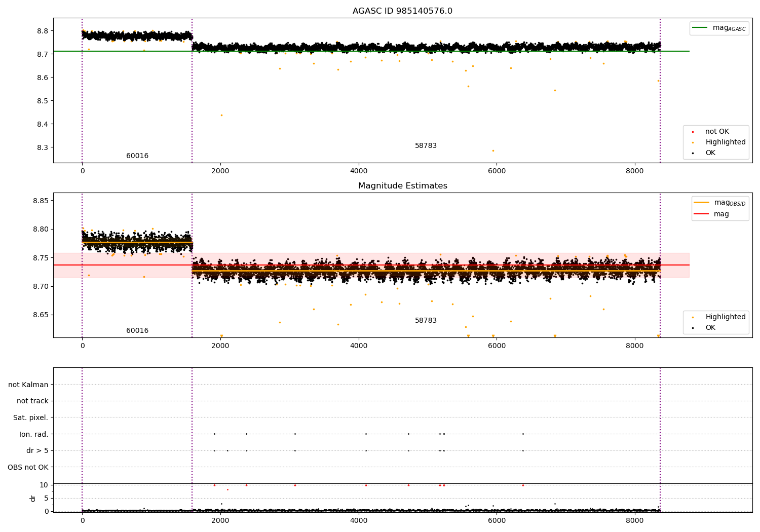Click "60016" in the Magnitude Estimates plot
This screenshot has height=532, width=760.
(x=137, y=331)
